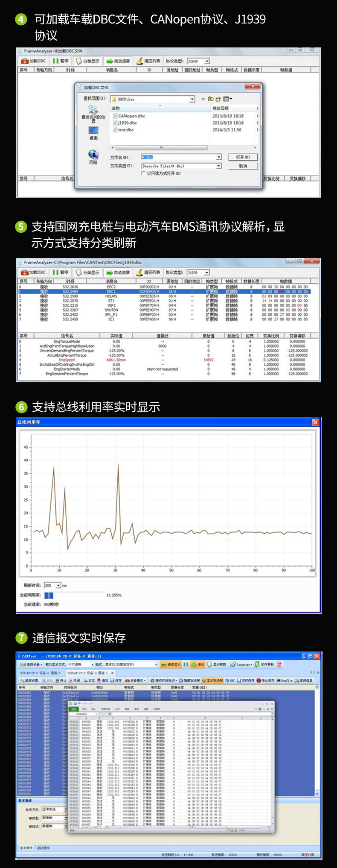Expand the 查找范围 DBCFiles folder dropdown

coord(192,99)
